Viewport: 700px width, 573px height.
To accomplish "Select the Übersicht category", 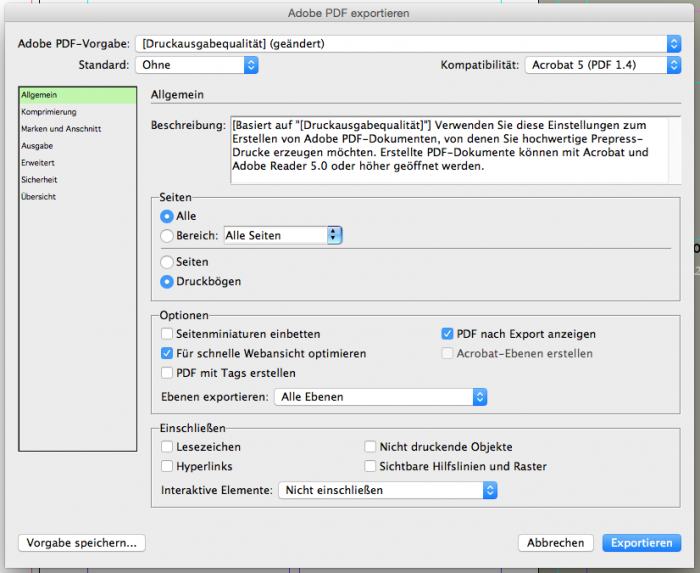I will pos(78,197).
